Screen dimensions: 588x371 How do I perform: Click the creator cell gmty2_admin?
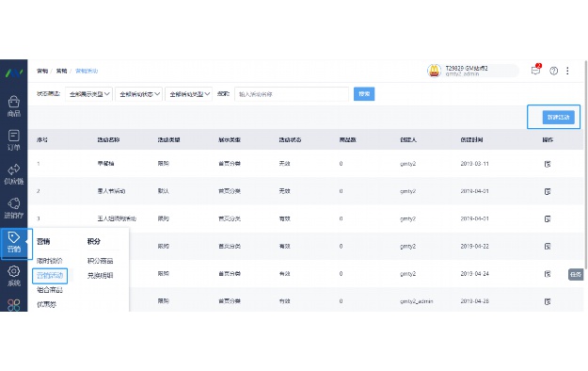[x=416, y=301]
